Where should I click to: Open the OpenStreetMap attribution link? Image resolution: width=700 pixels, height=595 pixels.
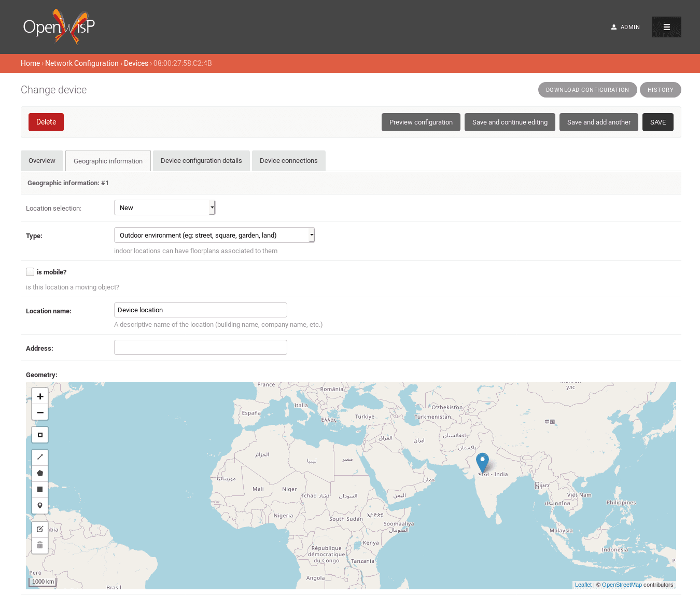click(622, 585)
